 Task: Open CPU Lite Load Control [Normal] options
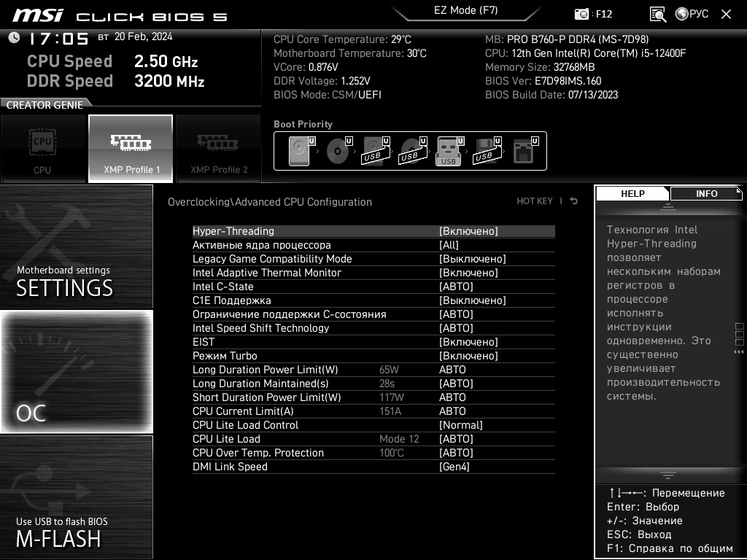(373, 425)
